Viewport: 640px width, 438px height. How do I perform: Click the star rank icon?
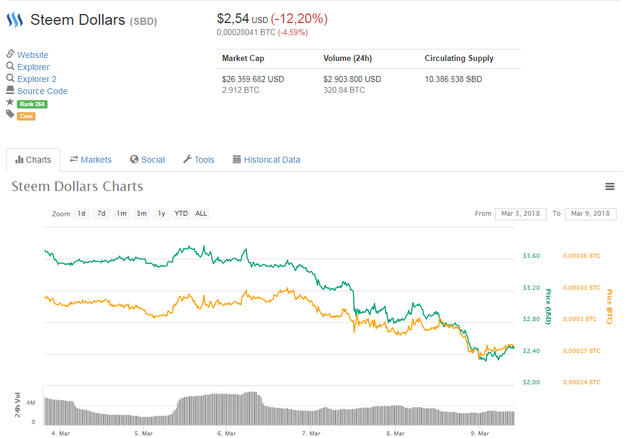coord(10,103)
